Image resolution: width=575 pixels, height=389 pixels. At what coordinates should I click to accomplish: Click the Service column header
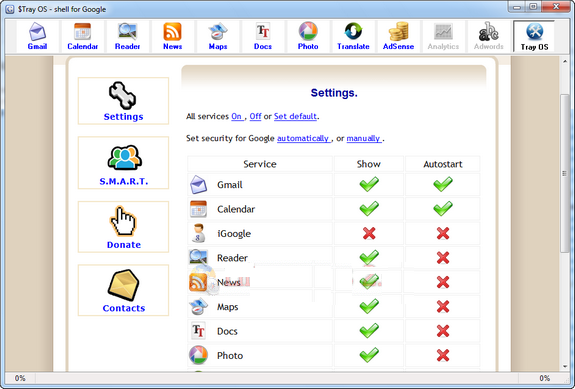[x=260, y=164]
